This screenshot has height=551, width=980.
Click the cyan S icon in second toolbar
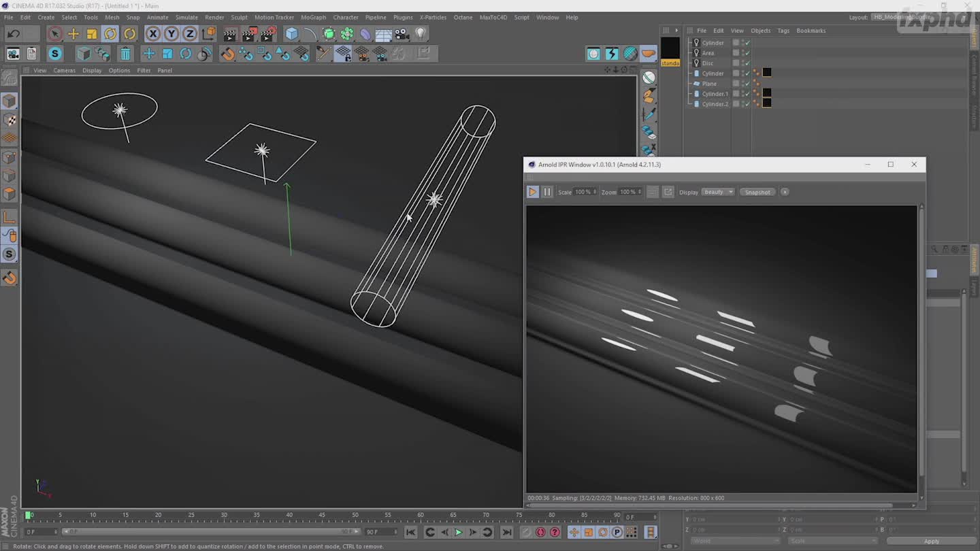pyautogui.click(x=55, y=54)
